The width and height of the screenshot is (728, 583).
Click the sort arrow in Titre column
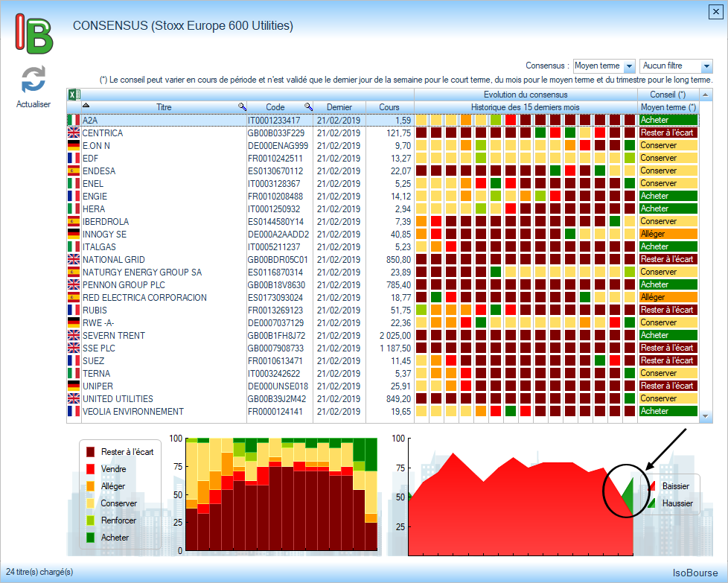tap(86, 106)
